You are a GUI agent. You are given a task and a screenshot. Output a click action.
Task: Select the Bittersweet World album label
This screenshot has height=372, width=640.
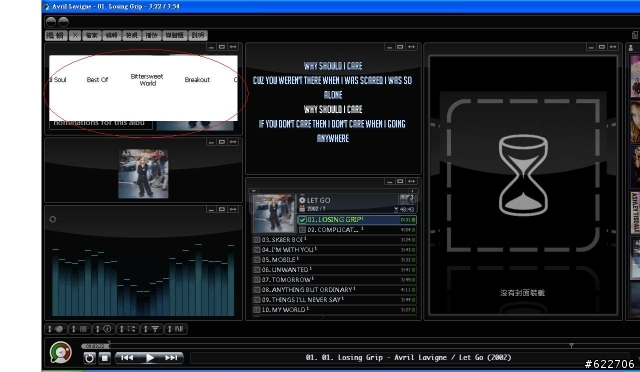(147, 80)
